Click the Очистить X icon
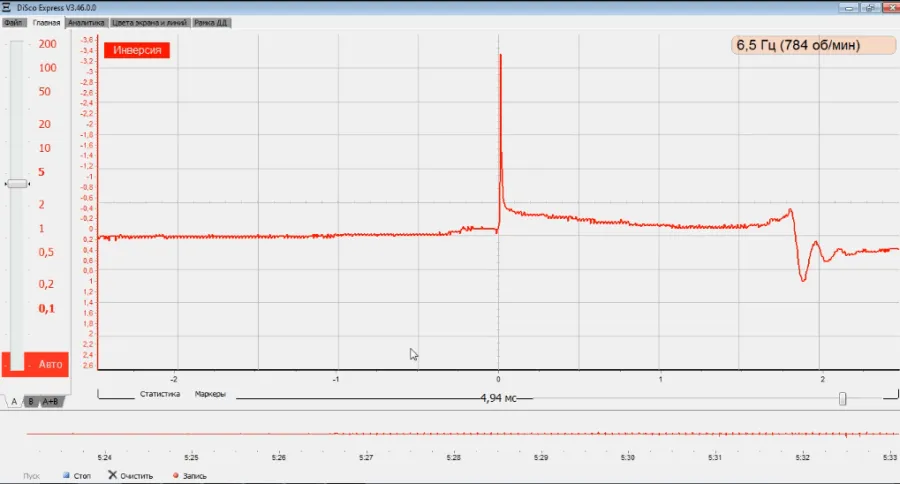 [x=113, y=475]
